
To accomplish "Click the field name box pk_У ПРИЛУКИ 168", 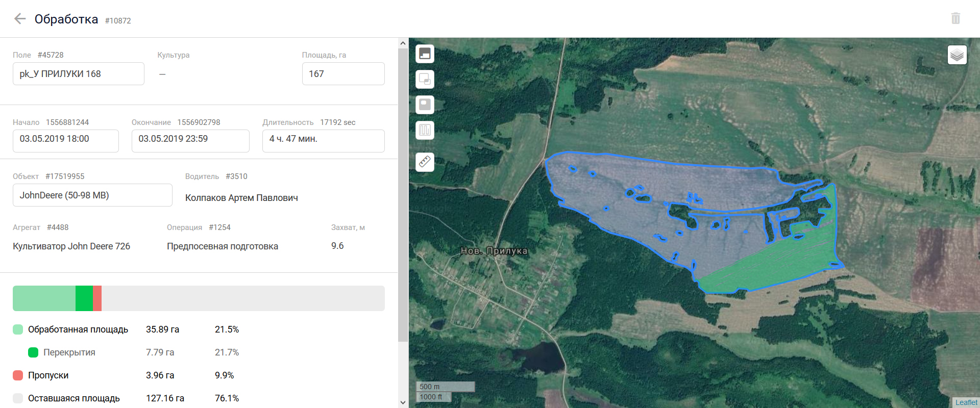I will (79, 74).
